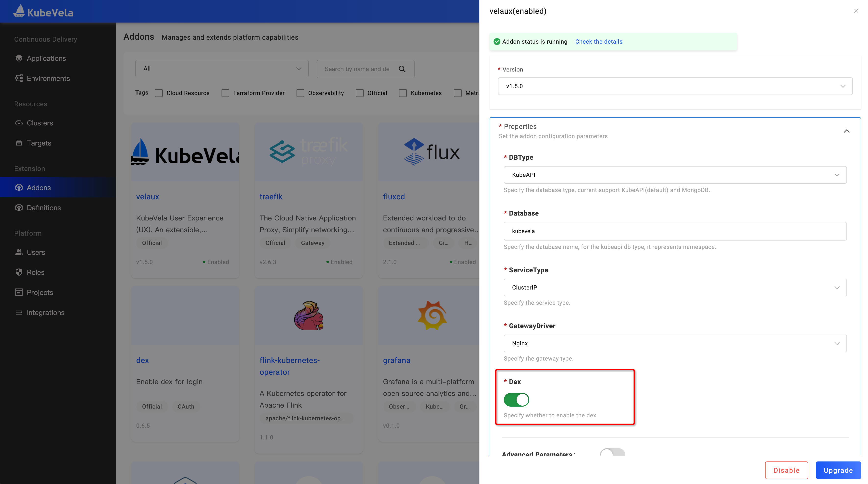Viewport: 868px width, 484px height.
Task: Enable the Advanced Parameters switch
Action: coord(612,452)
